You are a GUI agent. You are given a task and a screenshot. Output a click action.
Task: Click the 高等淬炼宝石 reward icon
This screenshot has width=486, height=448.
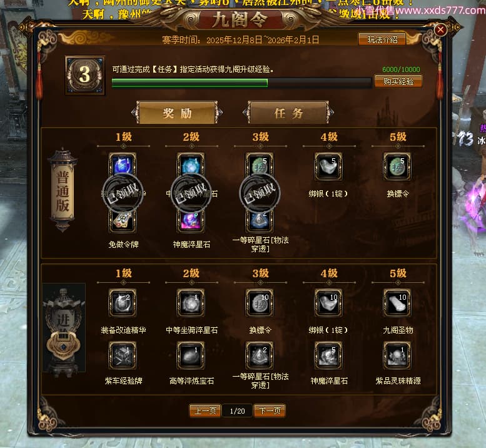coord(191,355)
